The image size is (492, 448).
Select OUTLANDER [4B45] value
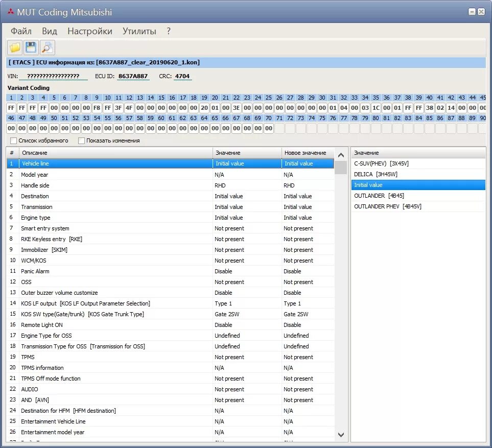click(x=418, y=196)
